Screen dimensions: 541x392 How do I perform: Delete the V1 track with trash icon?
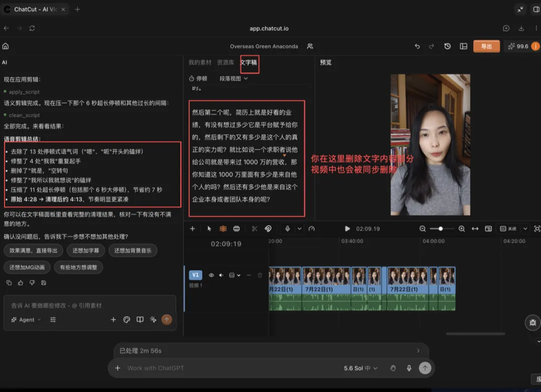[260, 275]
